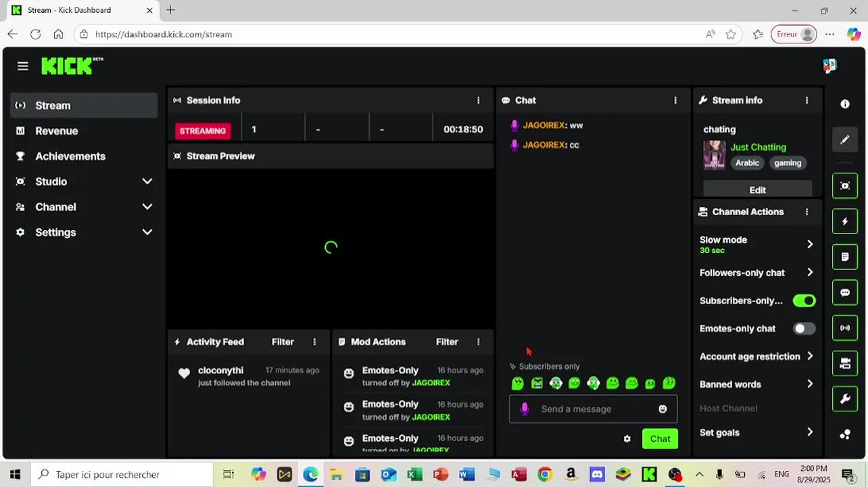The width and height of the screenshot is (868, 487).
Task: Open Discord from the taskbar
Action: (597, 475)
